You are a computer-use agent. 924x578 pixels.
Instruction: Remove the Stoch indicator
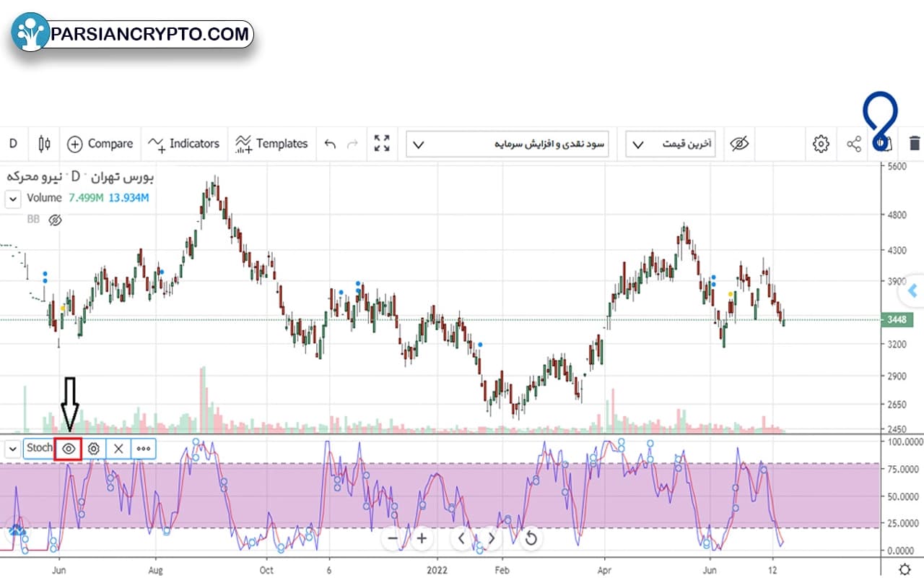pos(118,448)
